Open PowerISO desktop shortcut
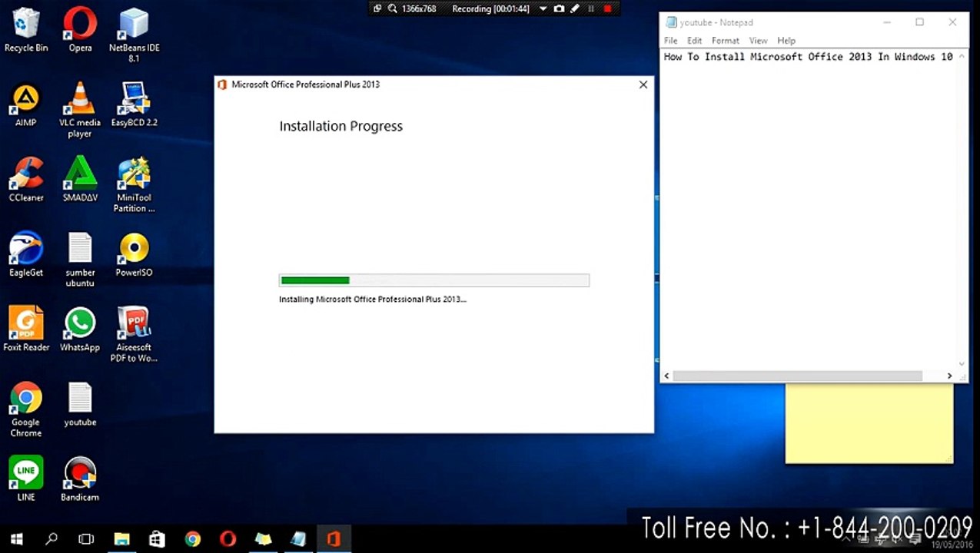 pyautogui.click(x=134, y=254)
